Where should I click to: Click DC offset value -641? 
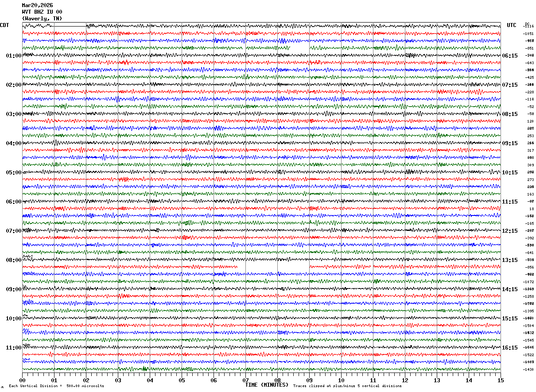pos(529,253)
